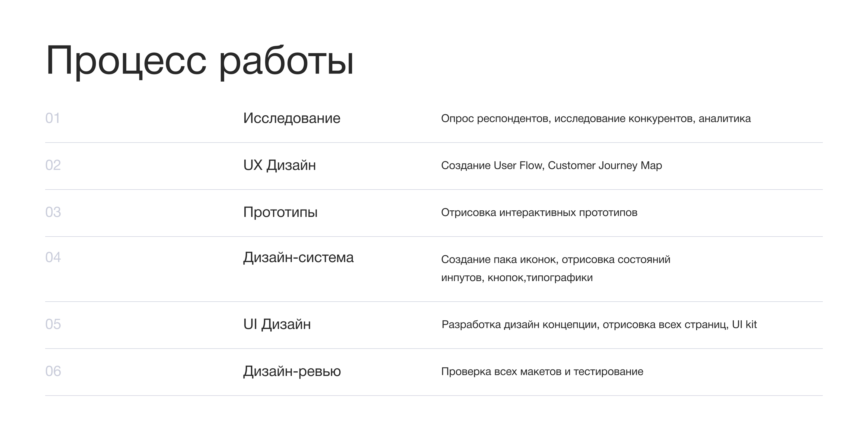Select the "UI Дизайн" step title
Screen dimensions: 868x441
click(x=277, y=324)
